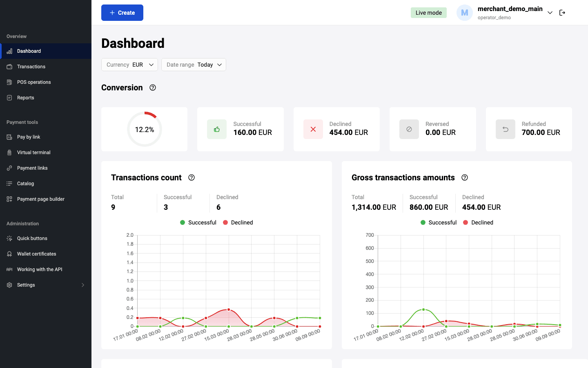
Task: Click the blue Create button
Action: coord(122,13)
